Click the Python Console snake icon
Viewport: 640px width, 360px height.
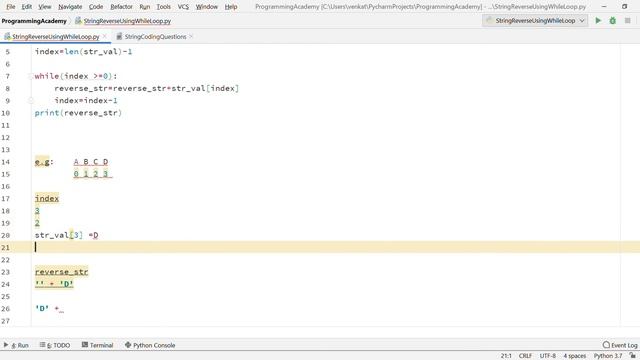[x=128, y=345]
